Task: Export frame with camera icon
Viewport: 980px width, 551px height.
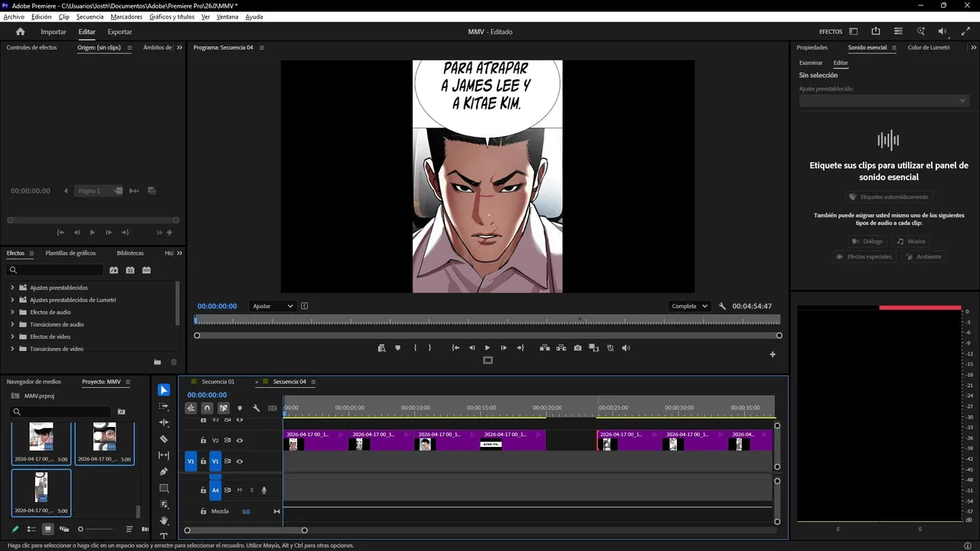Action: [577, 348]
